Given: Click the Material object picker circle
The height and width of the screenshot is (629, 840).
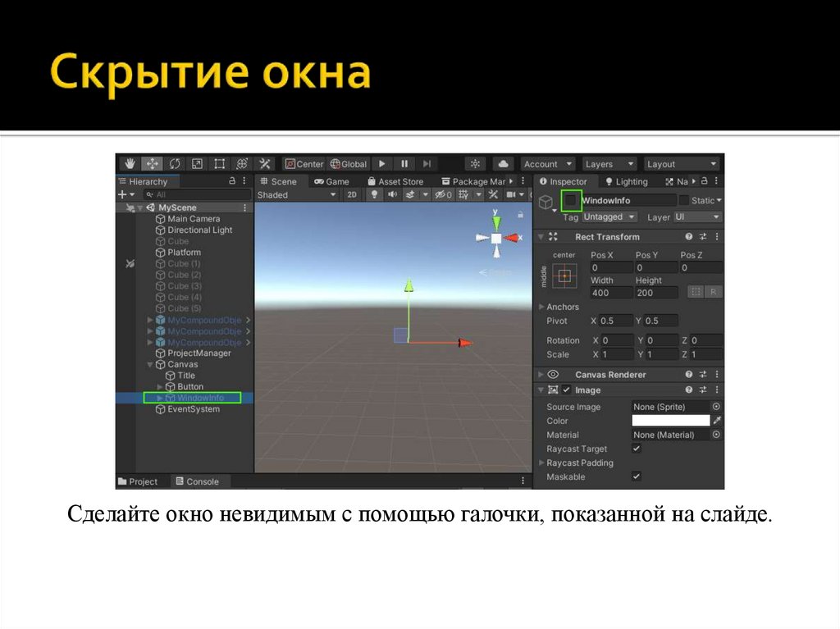Looking at the screenshot, I should (716, 435).
